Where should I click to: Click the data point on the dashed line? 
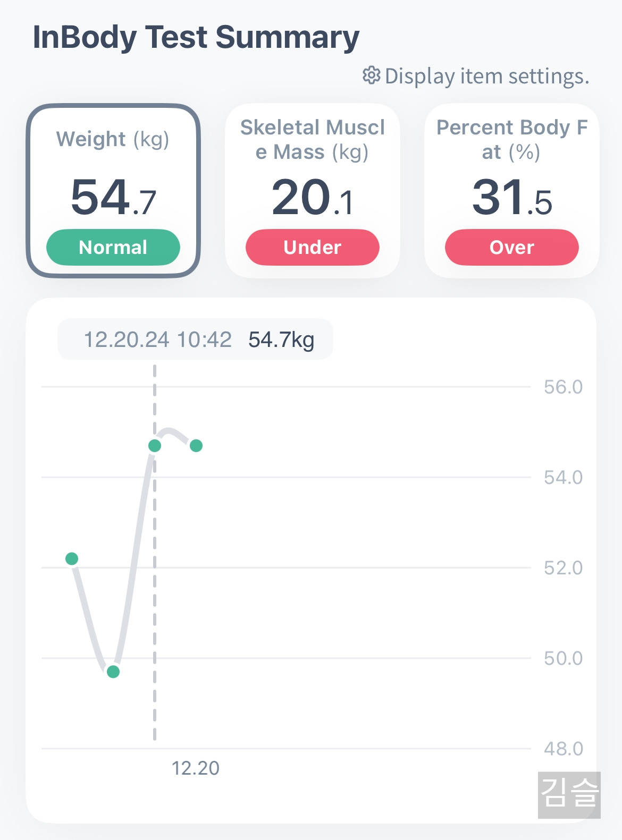pos(155,446)
